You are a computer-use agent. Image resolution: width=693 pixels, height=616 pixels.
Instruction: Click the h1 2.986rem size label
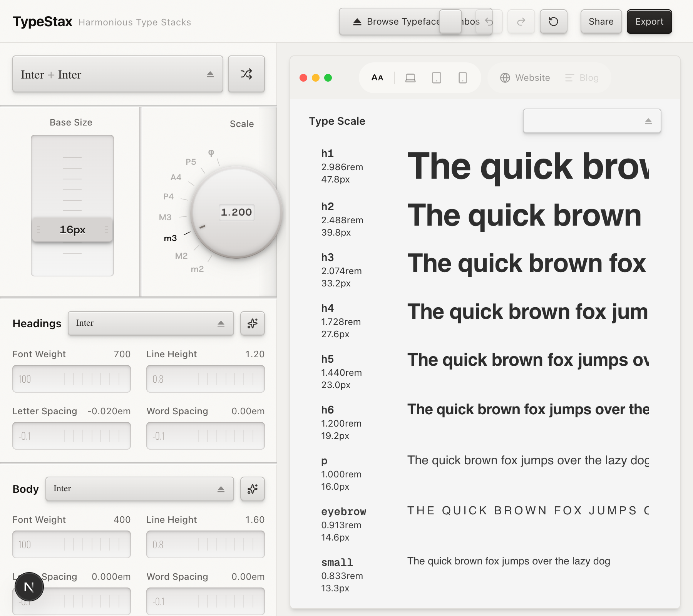342,167
